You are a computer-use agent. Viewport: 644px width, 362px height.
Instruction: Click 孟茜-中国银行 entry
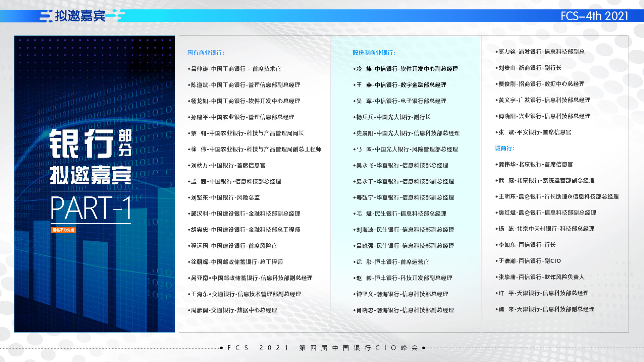point(234,181)
